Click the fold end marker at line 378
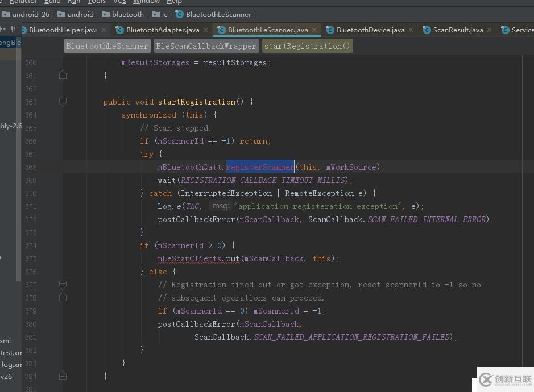 point(63,297)
